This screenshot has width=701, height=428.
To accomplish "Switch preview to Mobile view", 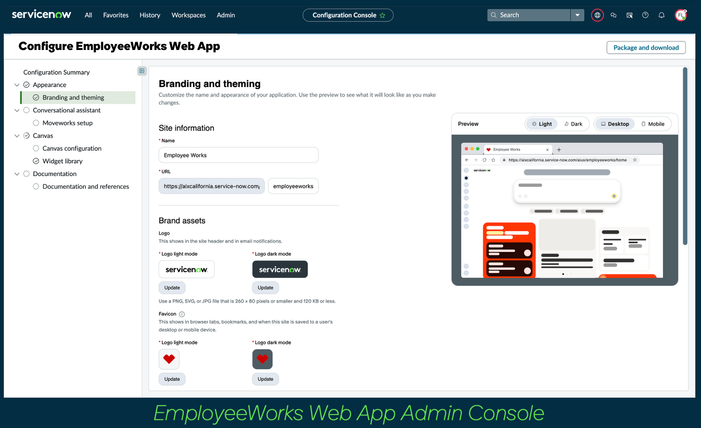I will coord(653,124).
